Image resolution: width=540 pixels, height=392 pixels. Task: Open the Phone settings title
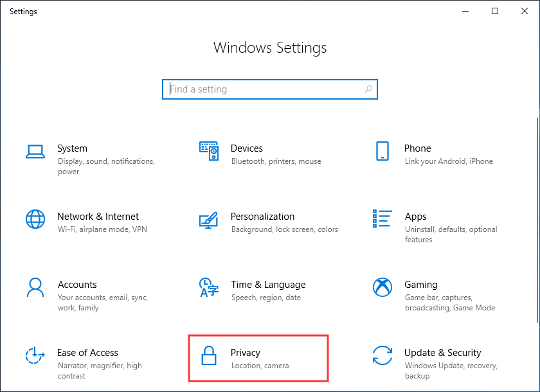[417, 148]
